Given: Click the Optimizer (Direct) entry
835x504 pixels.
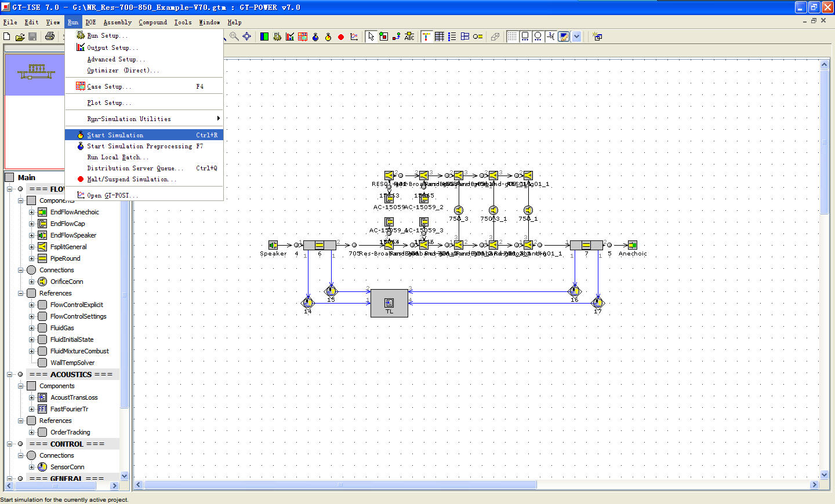Looking at the screenshot, I should click(x=144, y=70).
